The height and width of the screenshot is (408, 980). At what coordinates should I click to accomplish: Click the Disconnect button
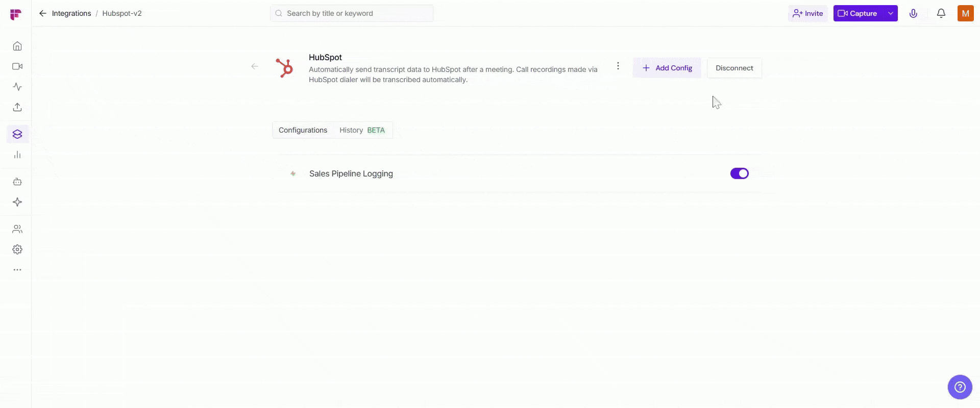(x=734, y=68)
